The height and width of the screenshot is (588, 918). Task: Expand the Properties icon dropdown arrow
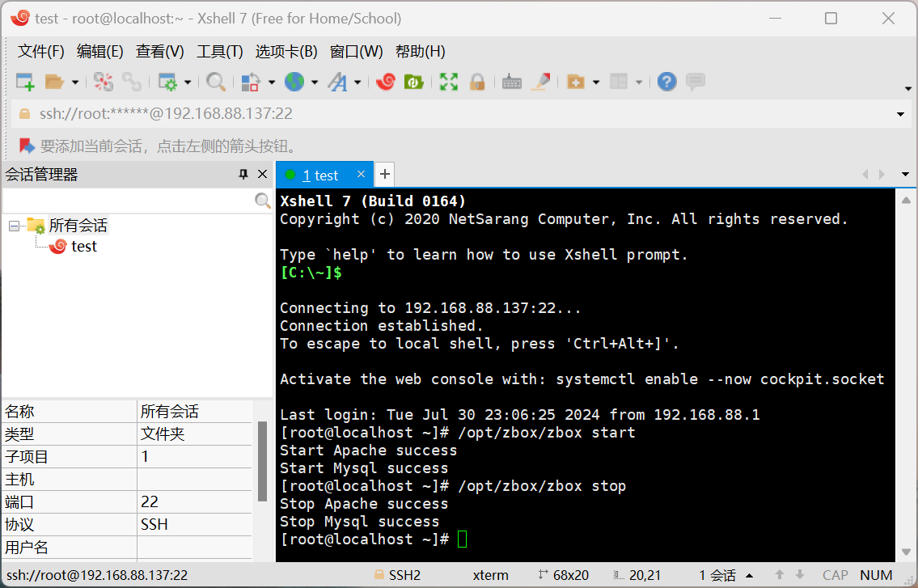188,82
